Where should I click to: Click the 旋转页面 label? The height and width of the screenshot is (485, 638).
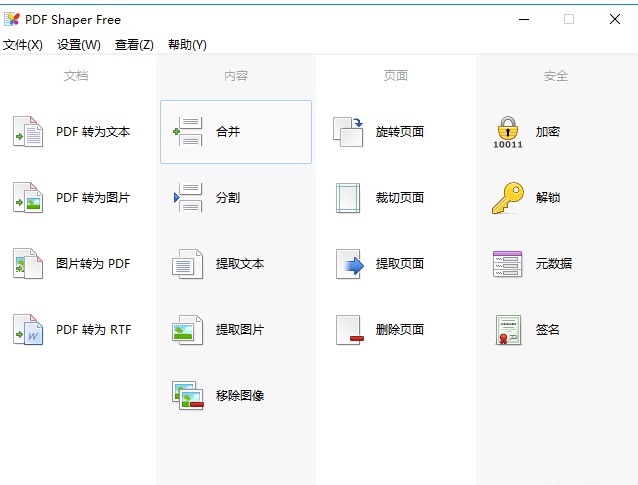400,131
